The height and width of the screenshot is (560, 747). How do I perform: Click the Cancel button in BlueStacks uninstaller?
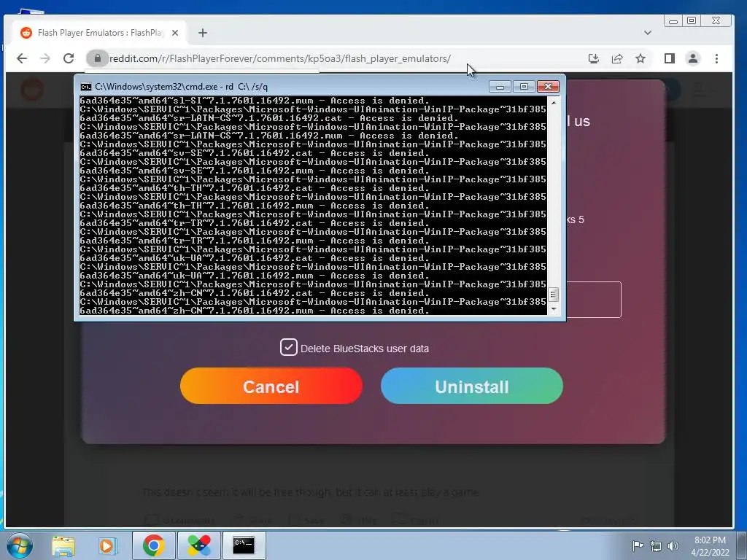(x=271, y=386)
